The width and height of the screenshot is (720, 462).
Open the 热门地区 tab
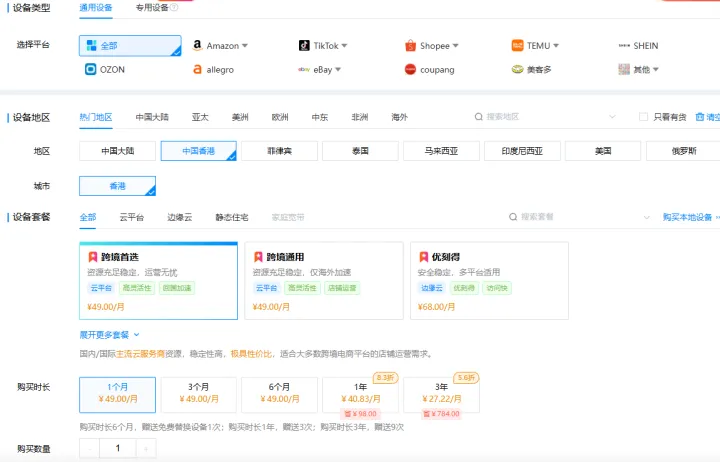(96, 117)
